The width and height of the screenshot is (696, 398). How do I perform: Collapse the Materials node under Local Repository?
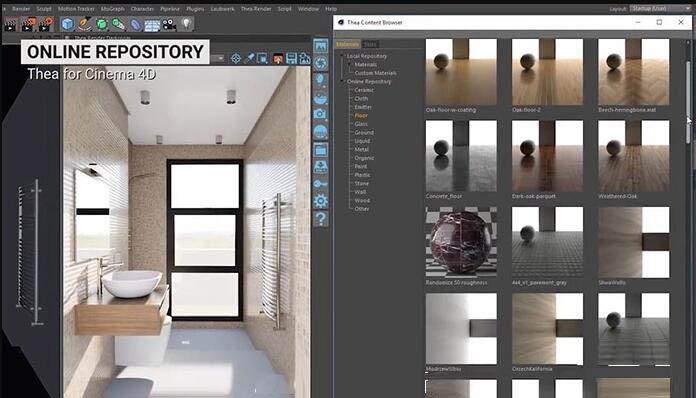350,64
